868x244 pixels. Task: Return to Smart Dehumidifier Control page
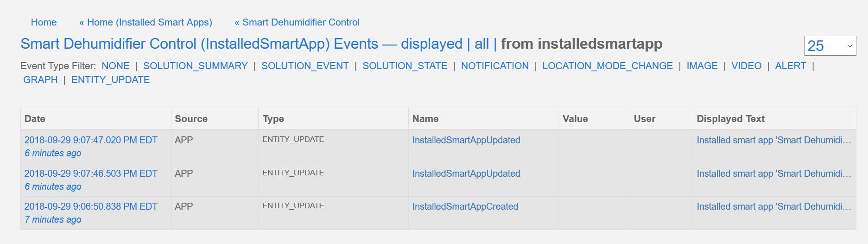(297, 22)
